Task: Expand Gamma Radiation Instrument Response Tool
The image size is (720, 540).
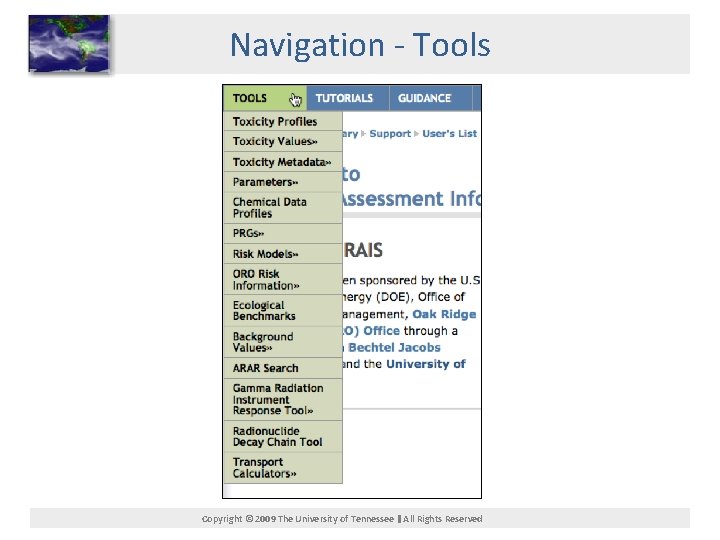Action: pyautogui.click(x=283, y=399)
